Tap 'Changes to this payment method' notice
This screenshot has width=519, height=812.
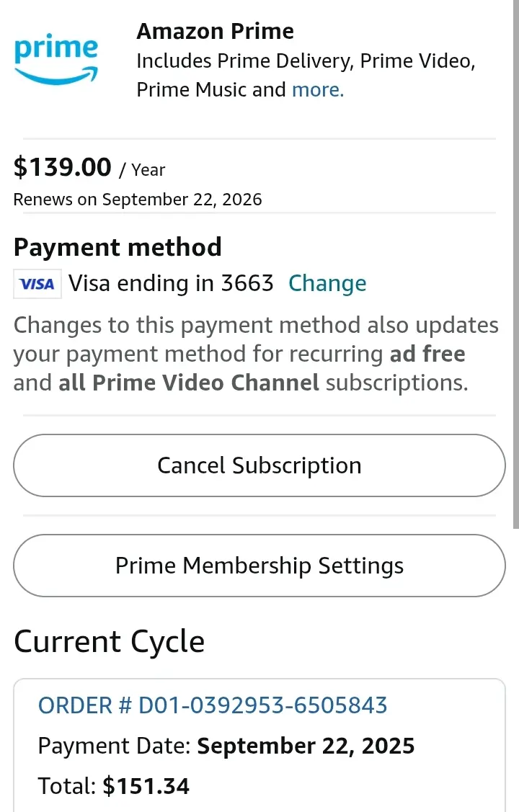pyautogui.click(x=256, y=354)
